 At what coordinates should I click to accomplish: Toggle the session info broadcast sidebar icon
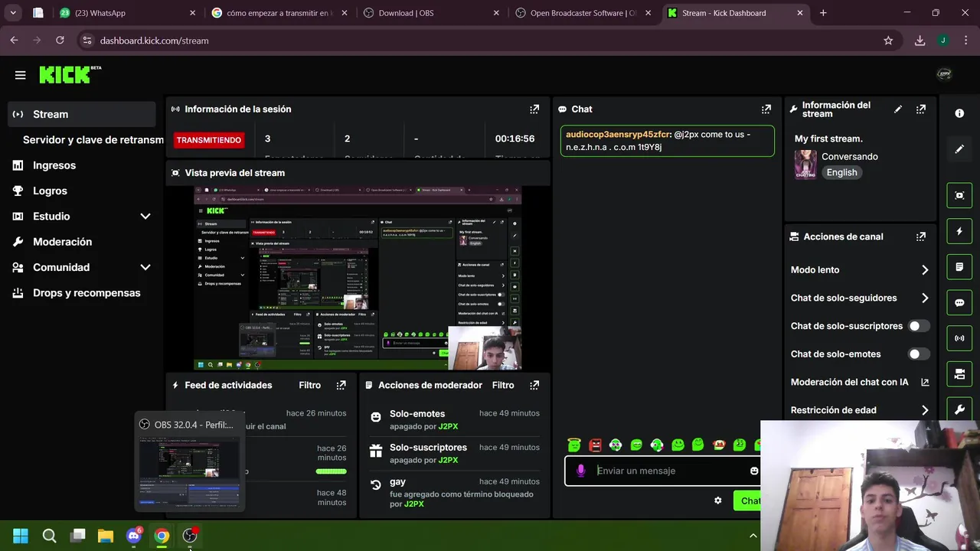[x=959, y=338]
